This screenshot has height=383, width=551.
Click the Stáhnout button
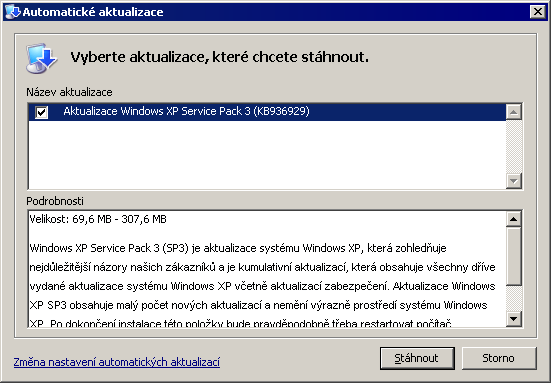pos(417,358)
